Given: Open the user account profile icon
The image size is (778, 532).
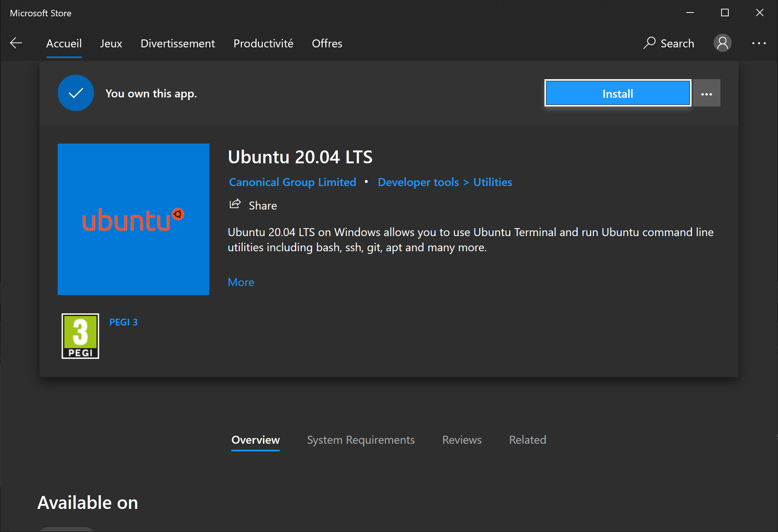Looking at the screenshot, I should click(722, 43).
